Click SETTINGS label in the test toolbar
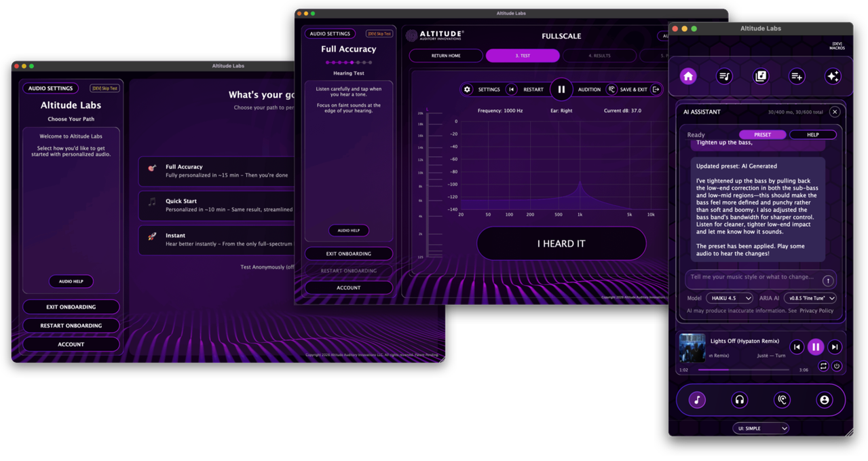868x461 pixels. coord(489,90)
